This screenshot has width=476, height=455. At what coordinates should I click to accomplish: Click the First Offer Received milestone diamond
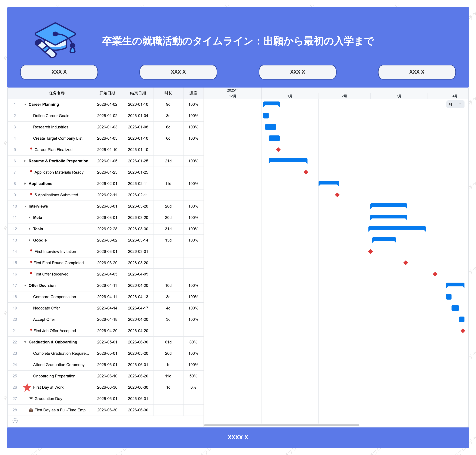tap(435, 274)
